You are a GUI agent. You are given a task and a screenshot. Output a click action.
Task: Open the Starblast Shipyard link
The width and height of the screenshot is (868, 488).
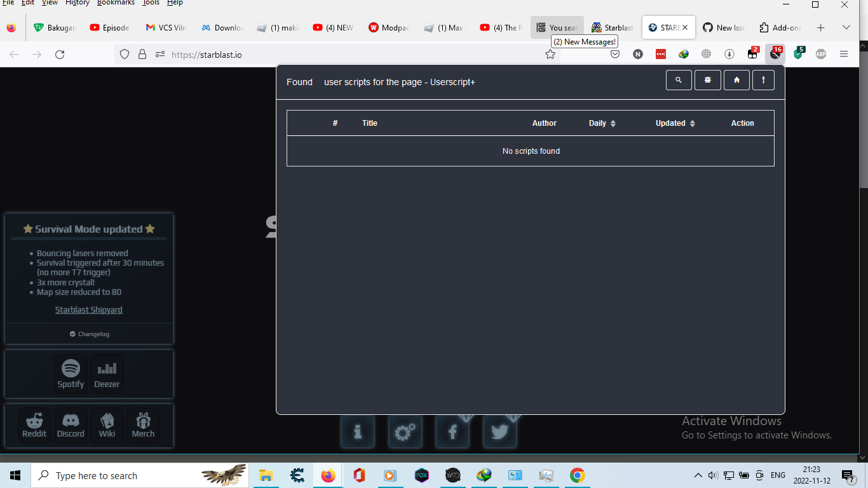pos(88,309)
